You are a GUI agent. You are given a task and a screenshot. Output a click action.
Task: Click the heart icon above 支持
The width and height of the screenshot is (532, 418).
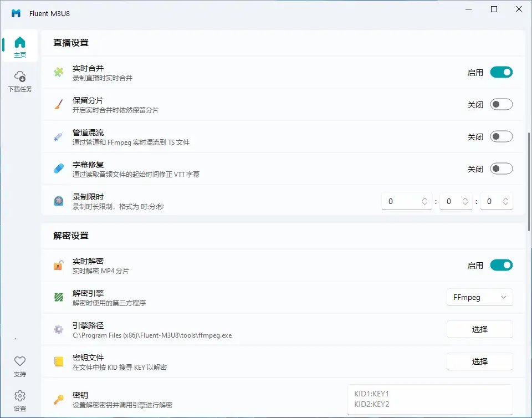pos(20,361)
